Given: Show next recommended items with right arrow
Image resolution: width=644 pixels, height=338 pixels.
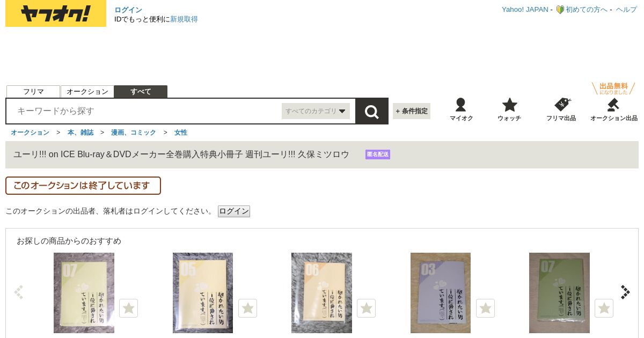Looking at the screenshot, I should tap(625, 292).
